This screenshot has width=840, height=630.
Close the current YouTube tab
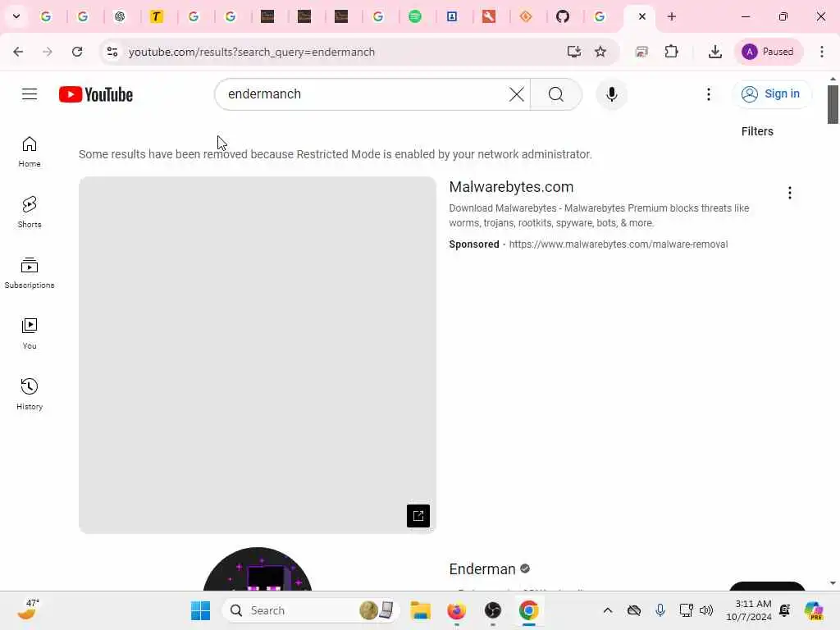pyautogui.click(x=641, y=16)
